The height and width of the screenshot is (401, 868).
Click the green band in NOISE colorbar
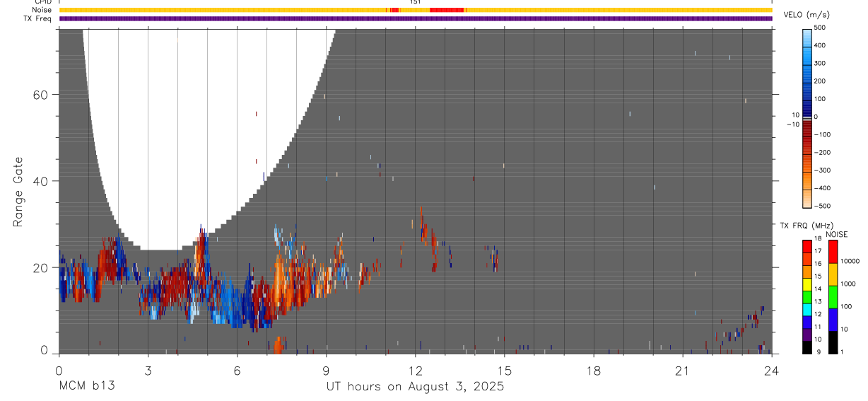click(x=833, y=296)
